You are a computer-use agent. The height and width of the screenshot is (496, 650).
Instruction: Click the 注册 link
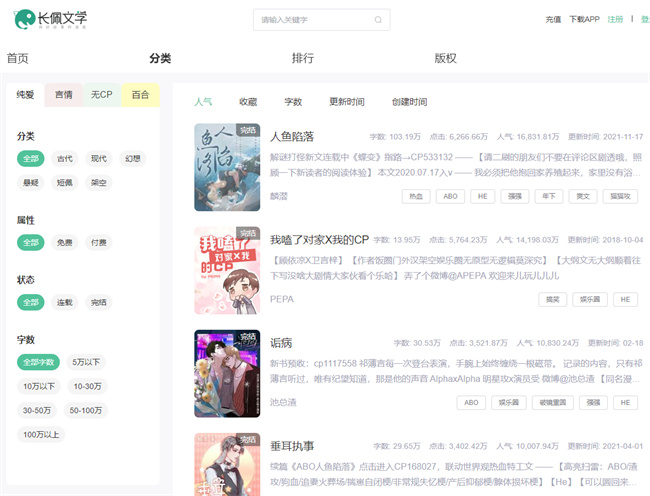615,19
